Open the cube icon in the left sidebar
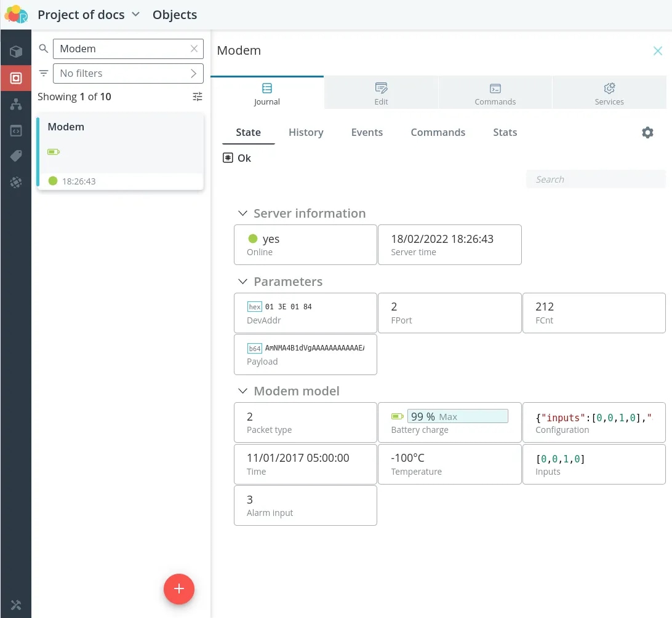The width and height of the screenshot is (672, 618). [x=16, y=52]
